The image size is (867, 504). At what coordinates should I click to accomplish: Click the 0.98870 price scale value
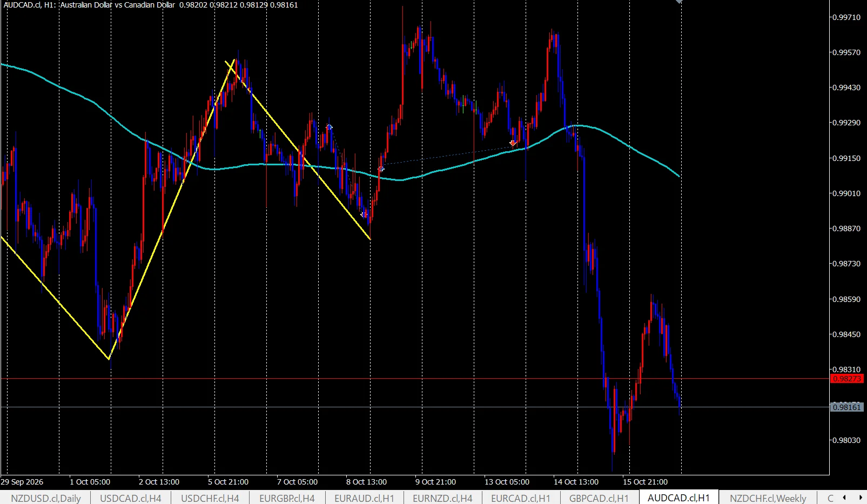pos(846,229)
